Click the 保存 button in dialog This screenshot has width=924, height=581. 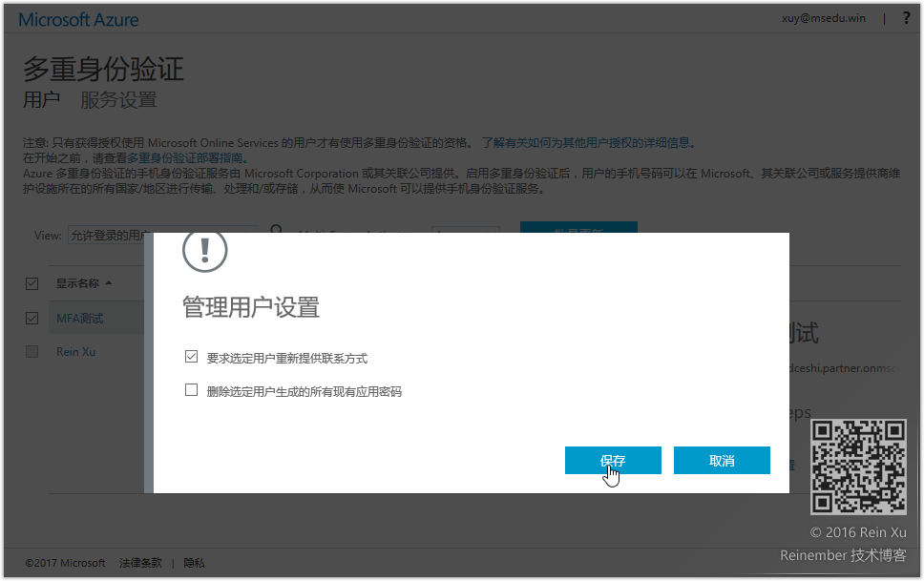[613, 460]
